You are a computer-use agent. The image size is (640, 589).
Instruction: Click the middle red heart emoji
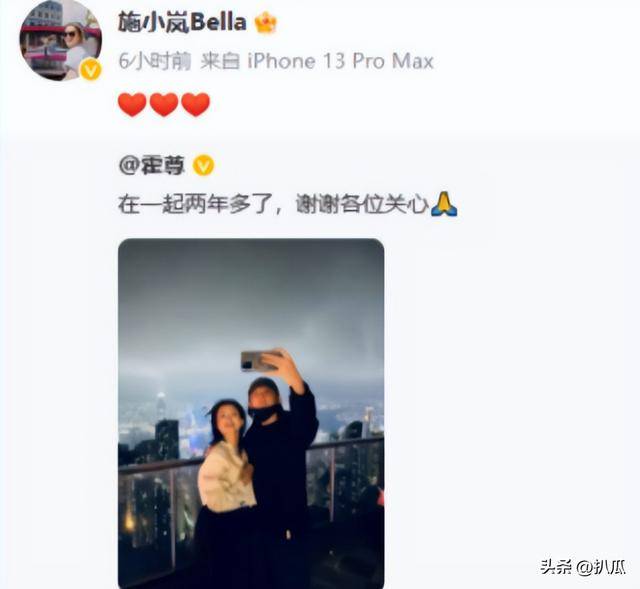[164, 104]
